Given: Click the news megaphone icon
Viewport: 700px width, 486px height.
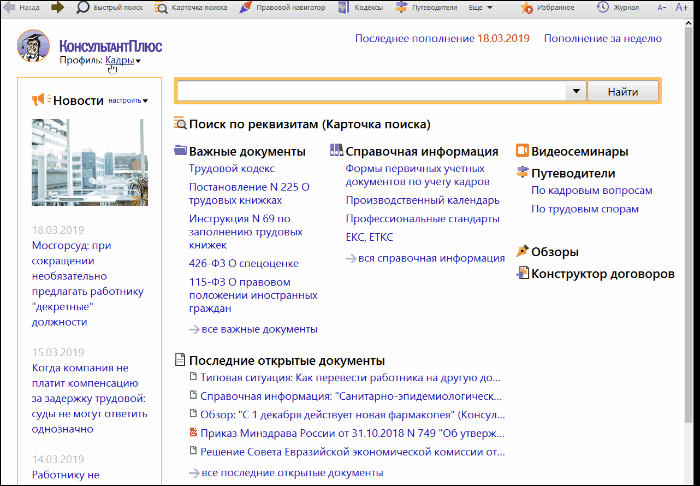Looking at the screenshot, I should pos(41,100).
